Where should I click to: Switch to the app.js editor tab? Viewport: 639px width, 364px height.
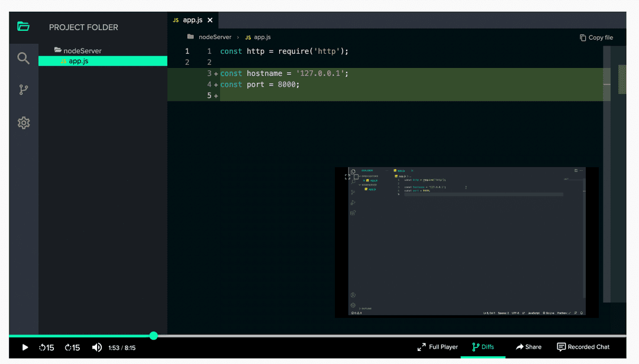click(x=192, y=20)
